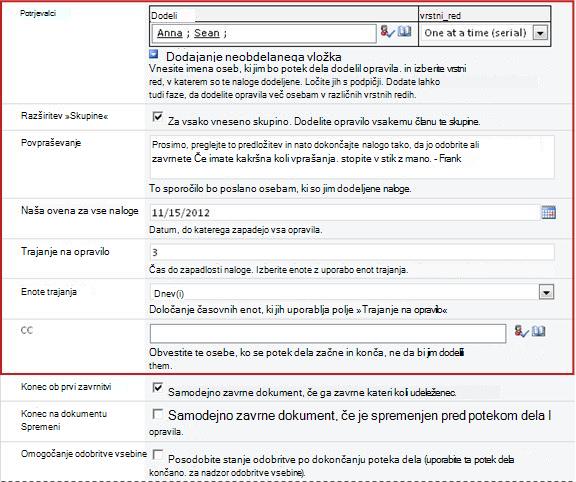Click the Enote trajanja label
576x482 pixels.
point(49,292)
